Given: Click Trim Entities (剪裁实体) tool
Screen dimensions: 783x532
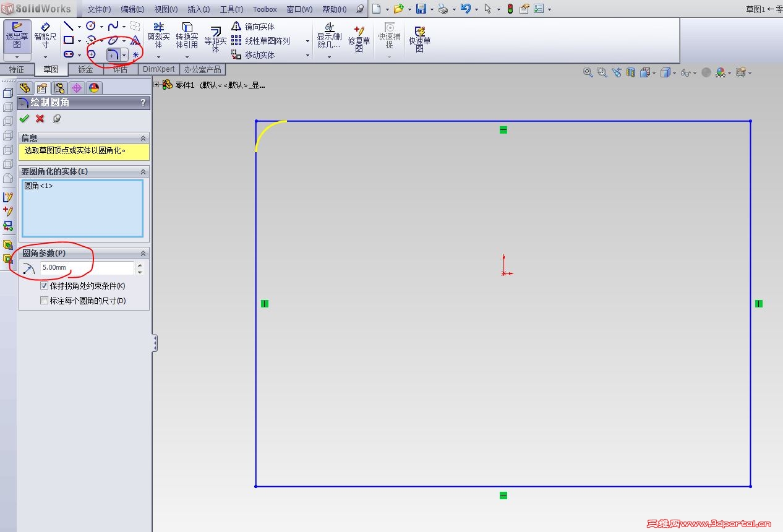Looking at the screenshot, I should 158,36.
